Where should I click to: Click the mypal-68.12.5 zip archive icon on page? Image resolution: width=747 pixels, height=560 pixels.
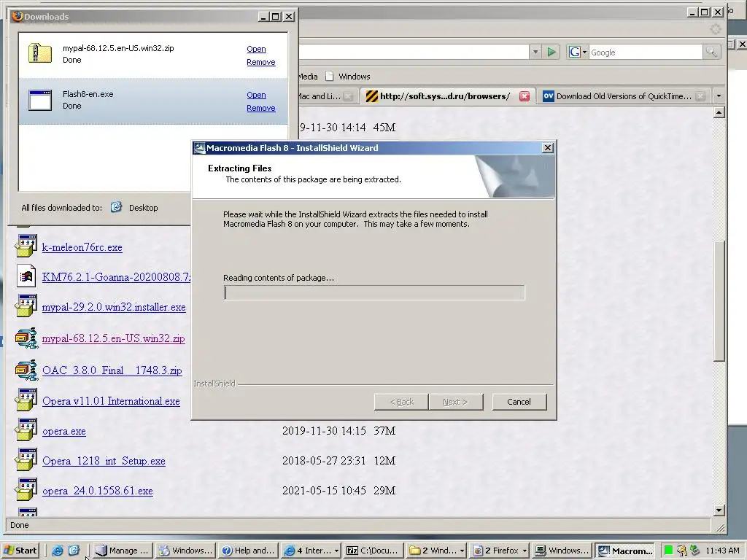click(x=26, y=338)
